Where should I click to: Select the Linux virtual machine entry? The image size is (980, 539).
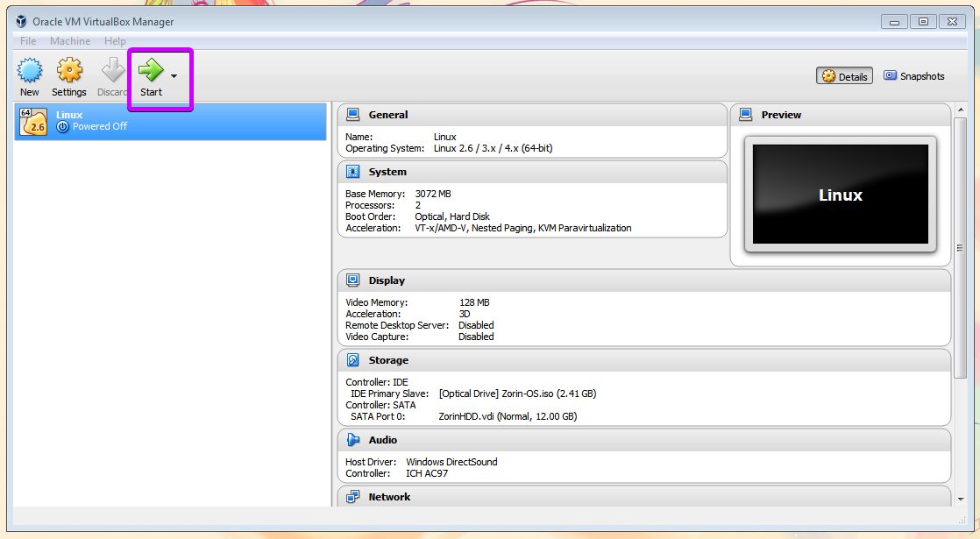coord(170,121)
